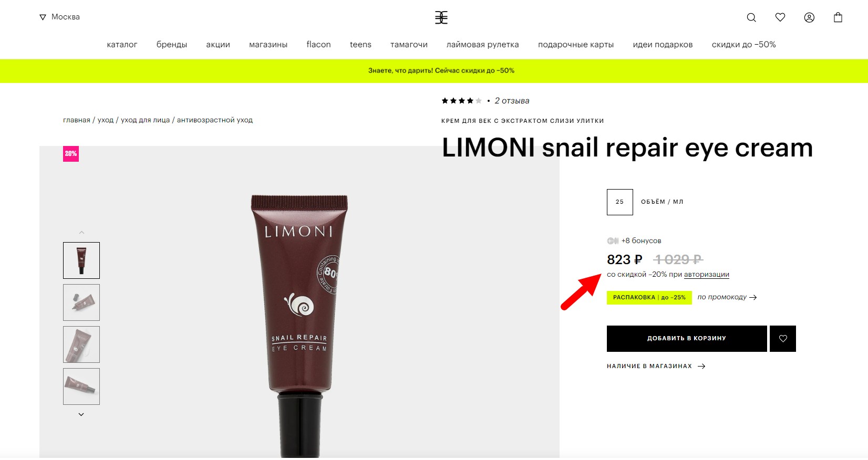Add product to wishlist heart button
The height and width of the screenshot is (460, 868).
tap(783, 339)
